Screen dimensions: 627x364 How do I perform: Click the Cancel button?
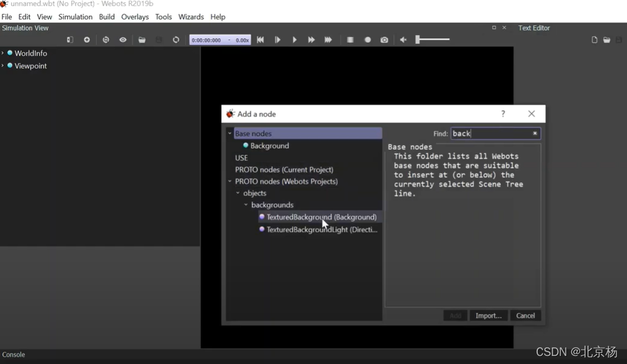[525, 316]
